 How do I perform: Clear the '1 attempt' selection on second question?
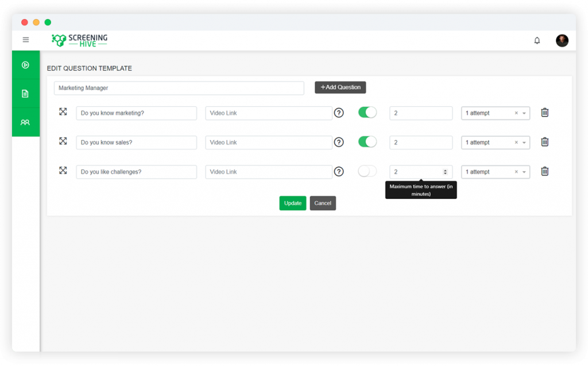point(516,142)
